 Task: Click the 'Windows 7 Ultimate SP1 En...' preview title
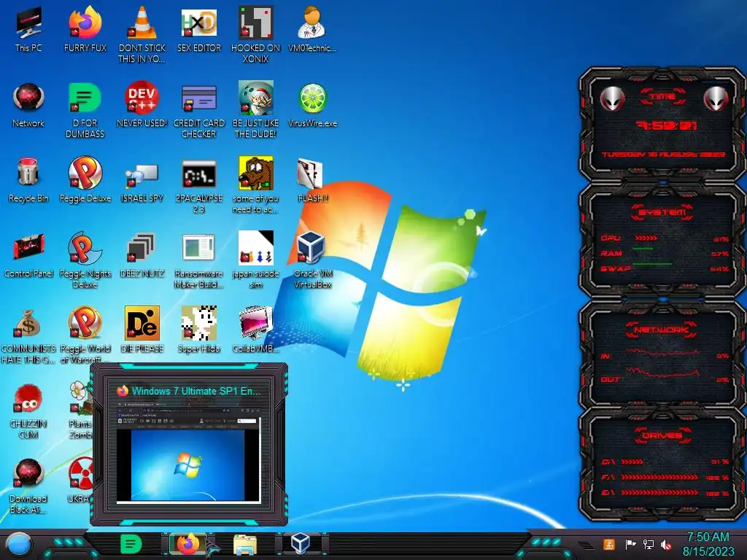(196, 392)
